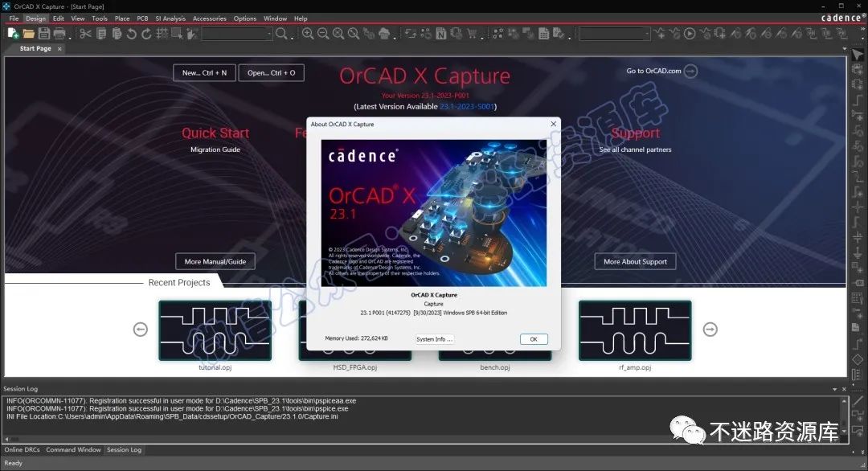Click the Zoom to All icon
The height and width of the screenshot is (471, 868).
coord(353,34)
